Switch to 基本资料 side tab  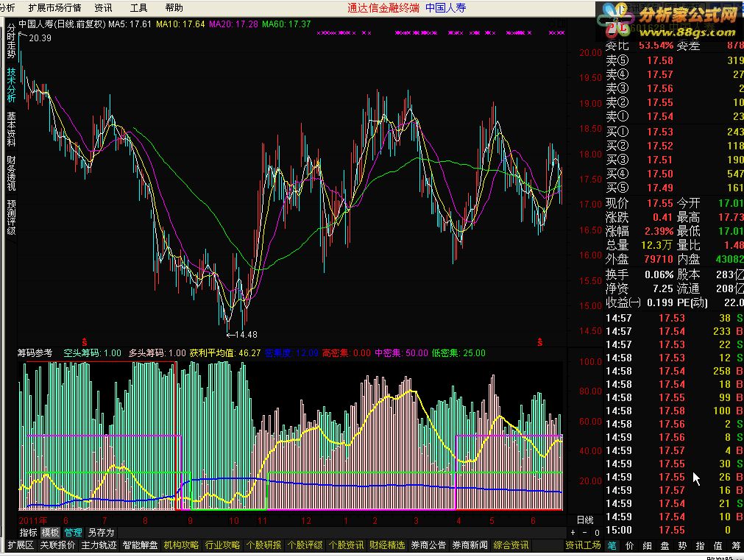click(x=11, y=129)
